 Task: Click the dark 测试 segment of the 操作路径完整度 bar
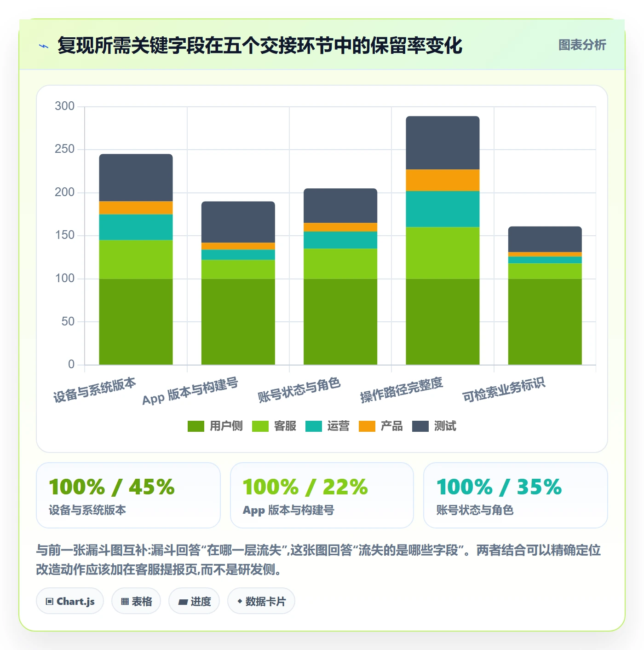tap(443, 143)
